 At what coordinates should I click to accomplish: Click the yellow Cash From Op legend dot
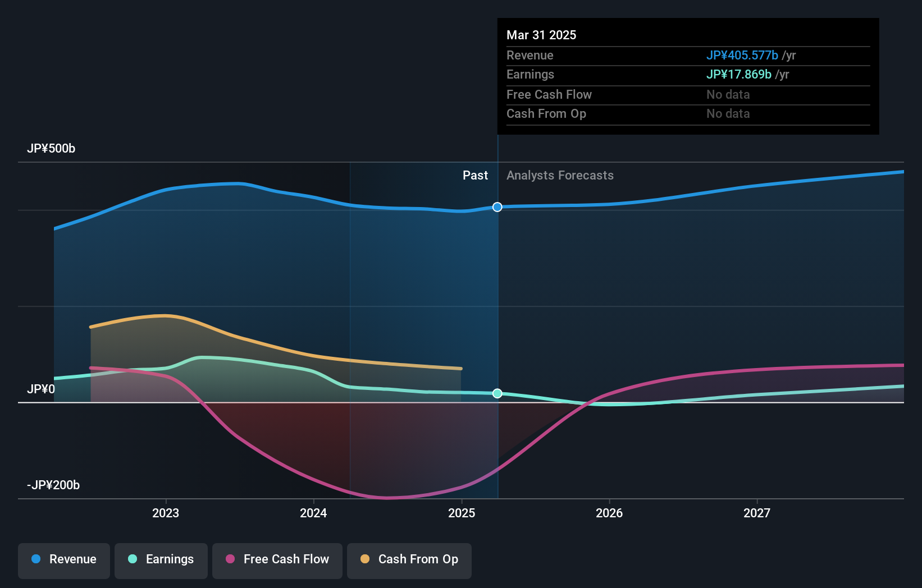point(365,559)
